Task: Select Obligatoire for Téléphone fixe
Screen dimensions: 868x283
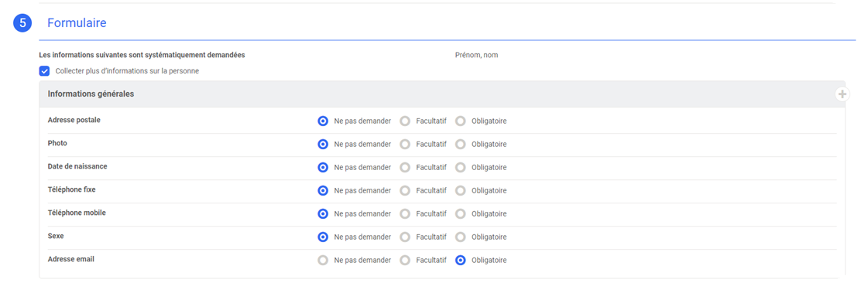Action: [x=461, y=191]
